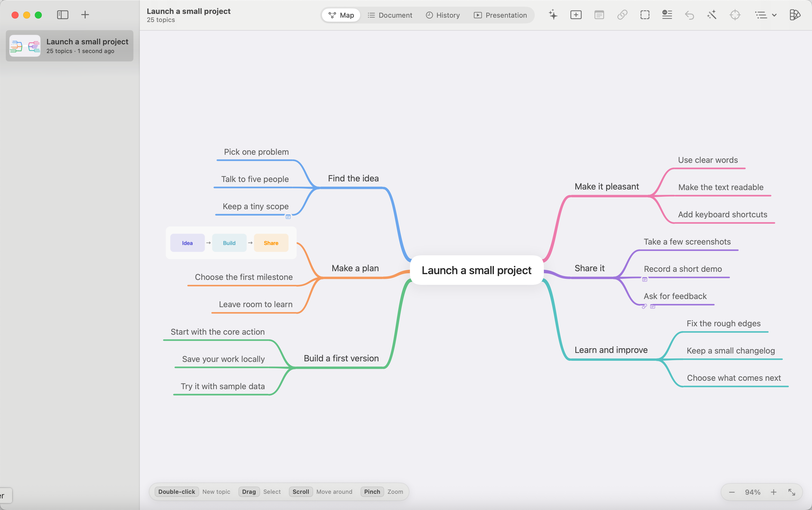
Task: Open note icon beside Record a short demo
Action: click(x=645, y=279)
